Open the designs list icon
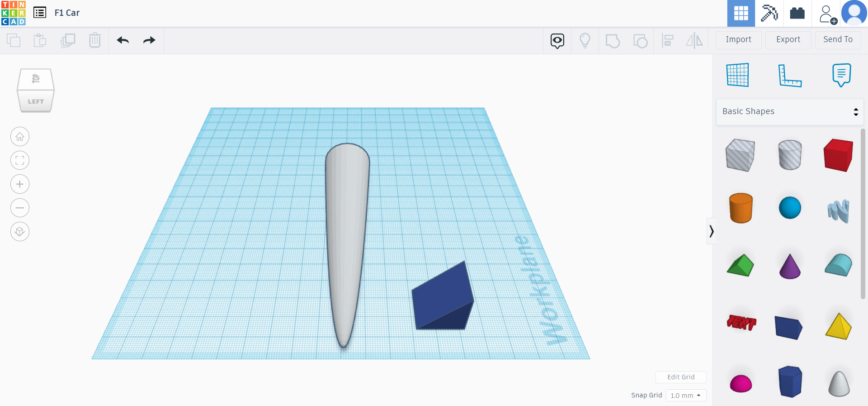 pyautogui.click(x=40, y=13)
